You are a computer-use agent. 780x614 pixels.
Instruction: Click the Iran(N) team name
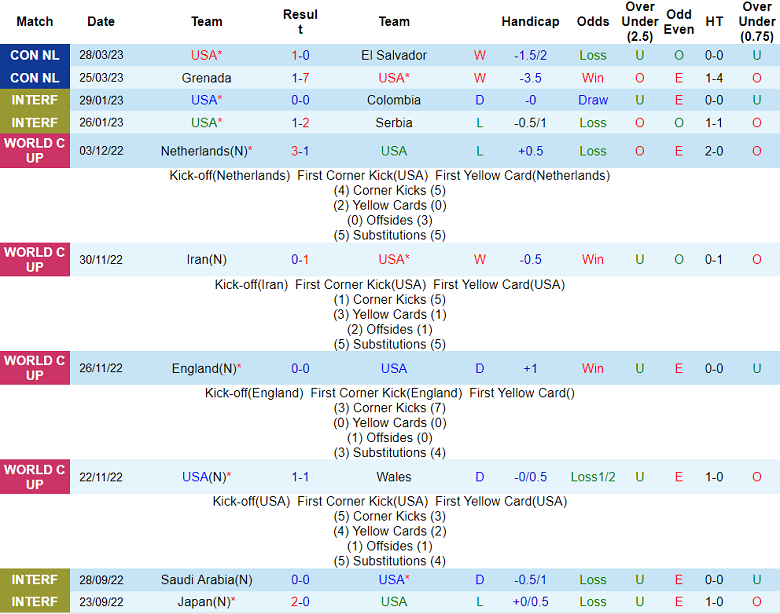206,259
